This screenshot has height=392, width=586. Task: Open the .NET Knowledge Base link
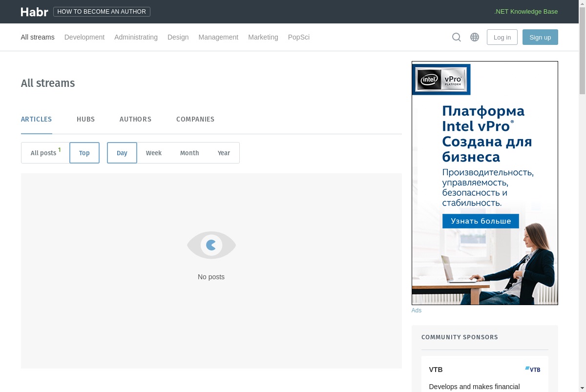526,12
